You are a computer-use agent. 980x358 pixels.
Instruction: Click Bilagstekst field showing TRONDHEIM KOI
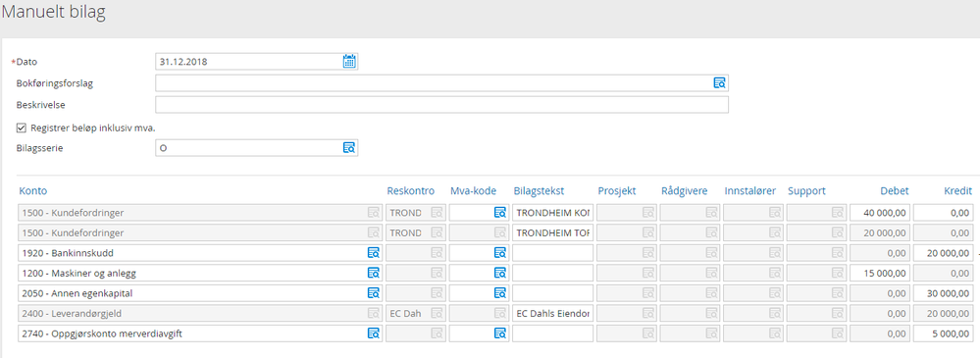[552, 213]
